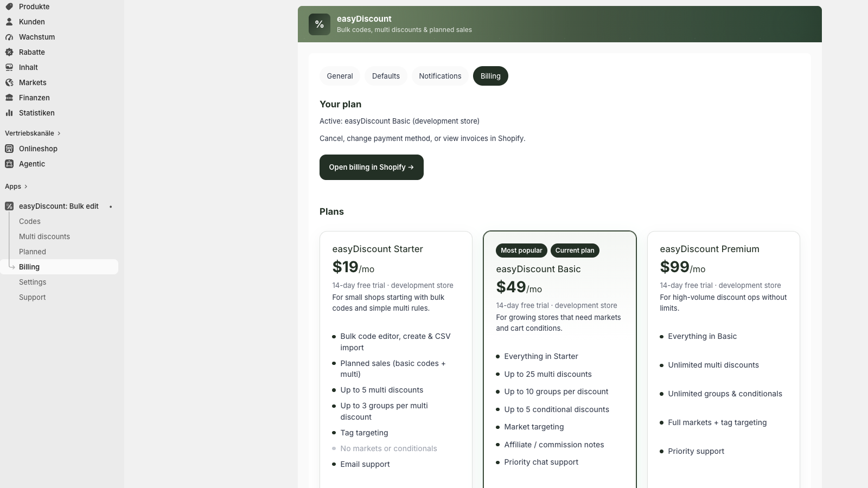Click the Produkte tag icon
Viewport: 868px width, 488px height.
click(9, 7)
